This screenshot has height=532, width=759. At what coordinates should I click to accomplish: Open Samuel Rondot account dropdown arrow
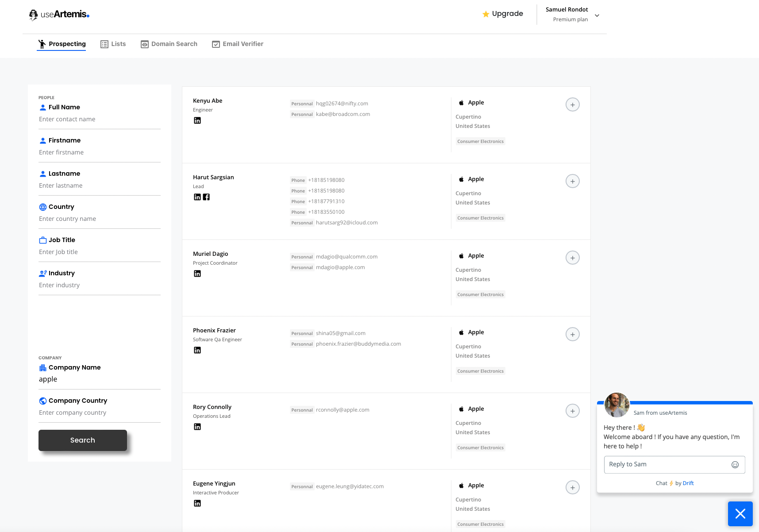coord(597,15)
